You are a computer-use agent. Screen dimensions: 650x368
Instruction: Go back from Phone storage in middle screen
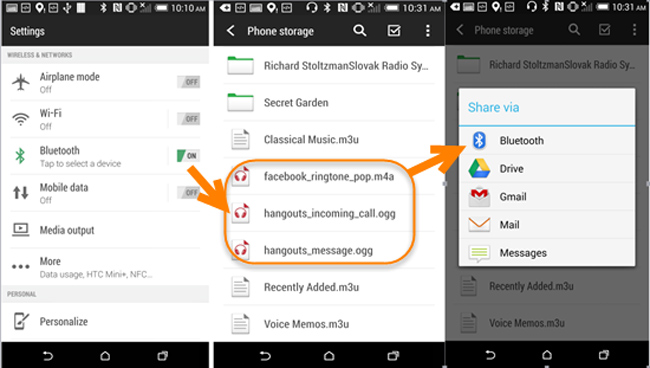[x=231, y=31]
